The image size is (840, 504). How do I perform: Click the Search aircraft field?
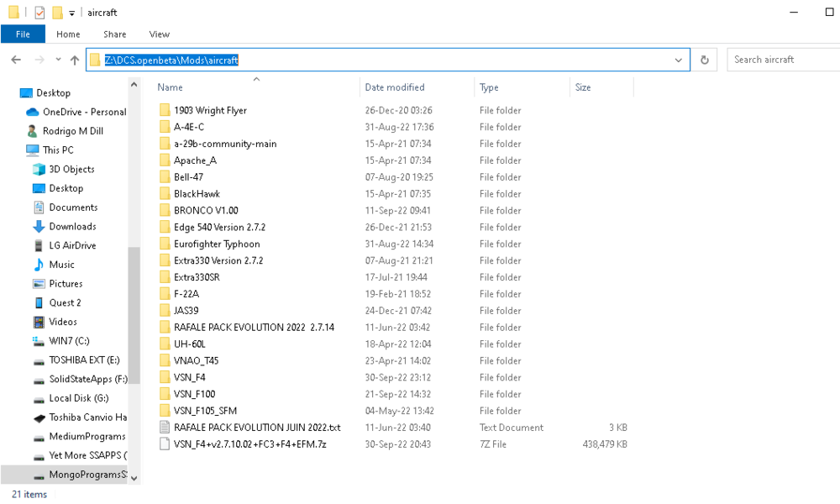pos(783,60)
